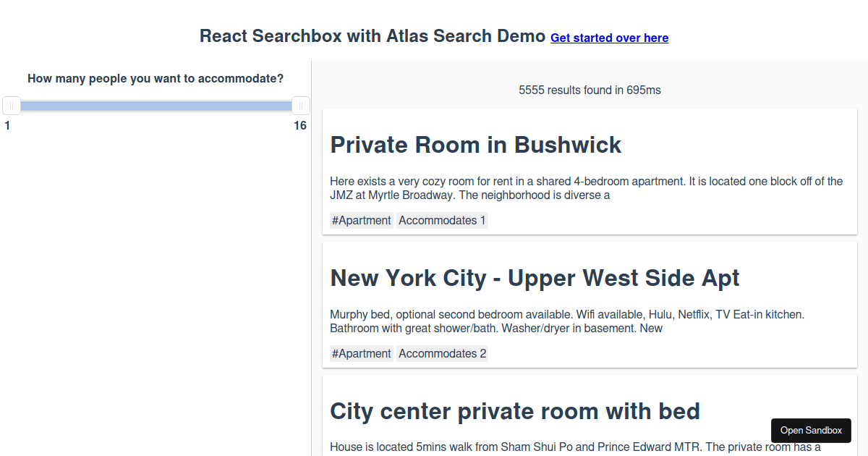Click the maximum value label "16"

pyautogui.click(x=300, y=124)
